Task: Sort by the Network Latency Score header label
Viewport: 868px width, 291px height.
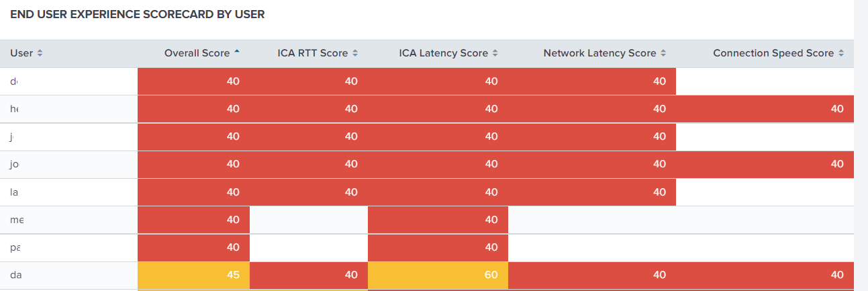Action: [599, 53]
